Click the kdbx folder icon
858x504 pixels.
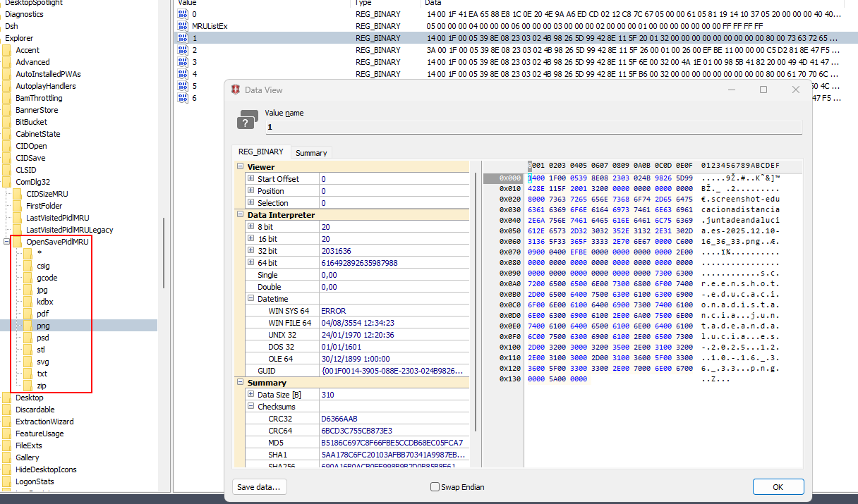coord(28,302)
